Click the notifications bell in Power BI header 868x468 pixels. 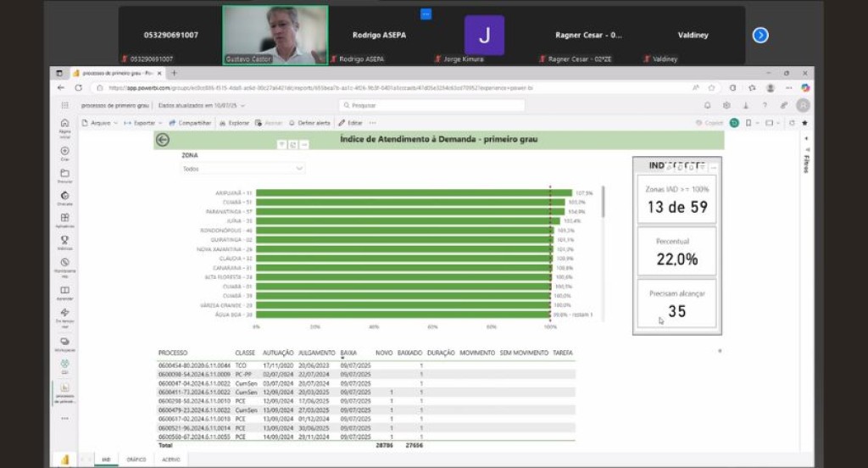coord(708,105)
